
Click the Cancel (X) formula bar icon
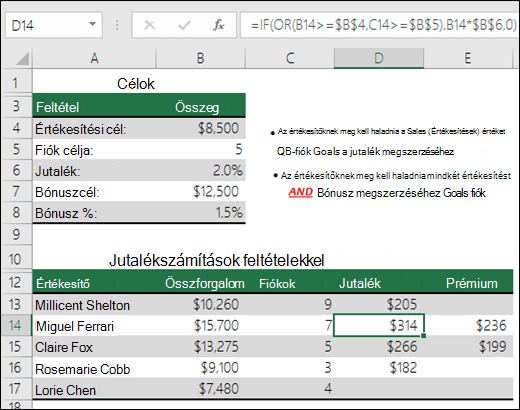point(149,25)
